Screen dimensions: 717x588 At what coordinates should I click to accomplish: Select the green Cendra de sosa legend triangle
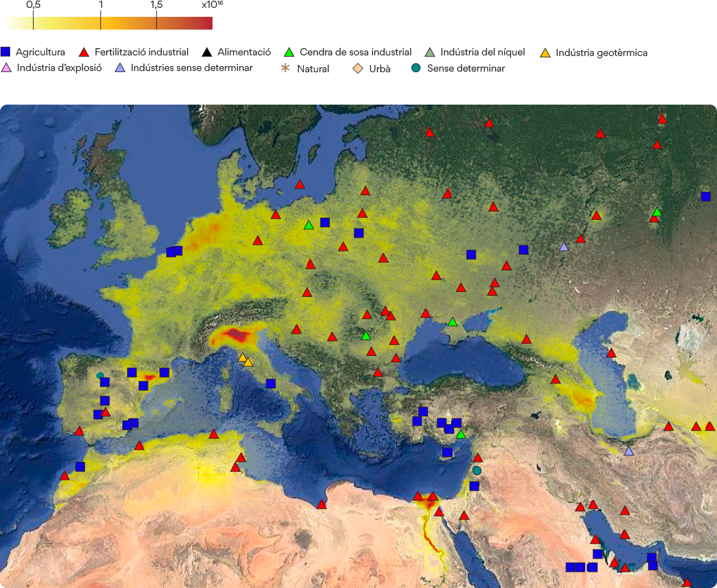coord(289,52)
